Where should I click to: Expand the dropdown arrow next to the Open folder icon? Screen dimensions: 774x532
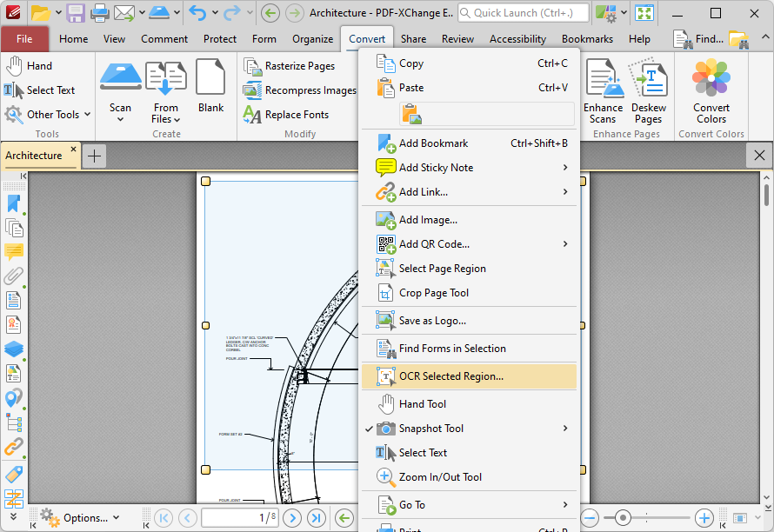(58, 13)
